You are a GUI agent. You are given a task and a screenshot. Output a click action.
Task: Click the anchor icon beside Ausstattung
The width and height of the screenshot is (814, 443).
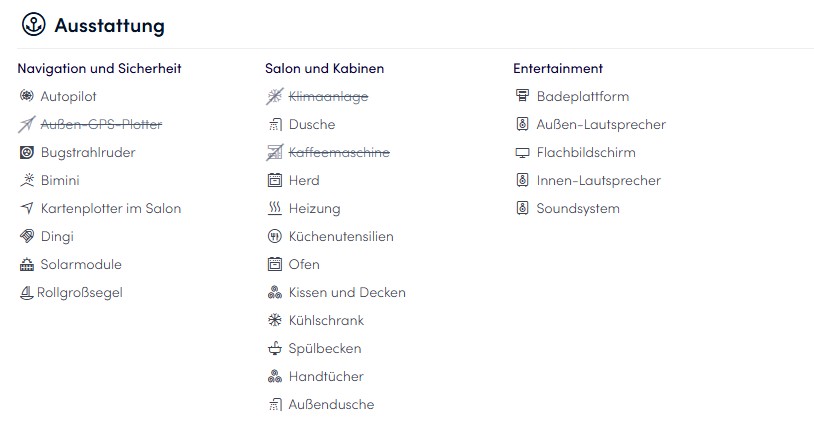(x=34, y=25)
